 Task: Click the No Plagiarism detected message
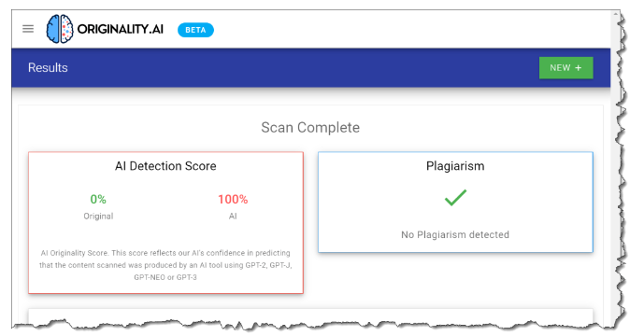pos(455,234)
